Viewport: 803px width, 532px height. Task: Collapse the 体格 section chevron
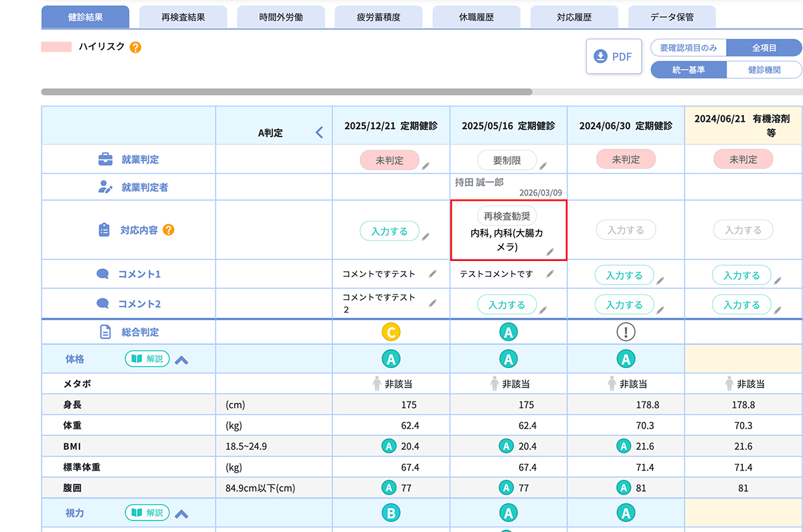pyautogui.click(x=181, y=360)
